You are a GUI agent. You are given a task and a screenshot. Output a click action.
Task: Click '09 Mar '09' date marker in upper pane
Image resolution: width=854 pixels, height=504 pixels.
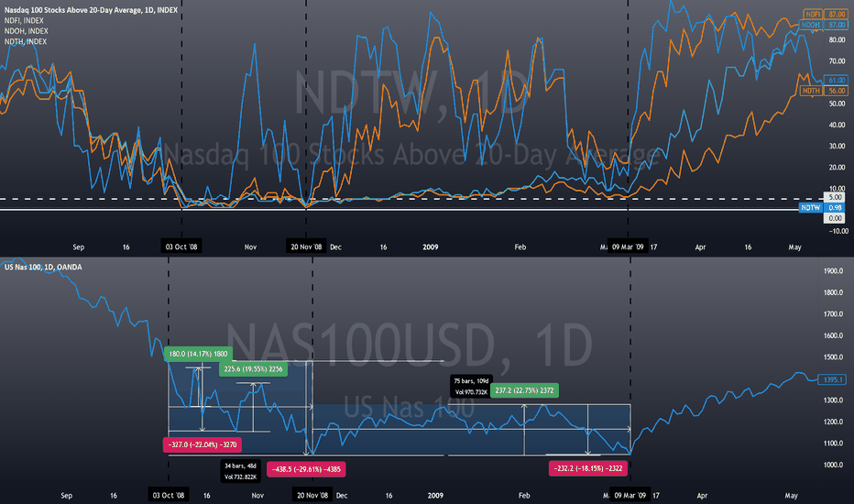628,247
